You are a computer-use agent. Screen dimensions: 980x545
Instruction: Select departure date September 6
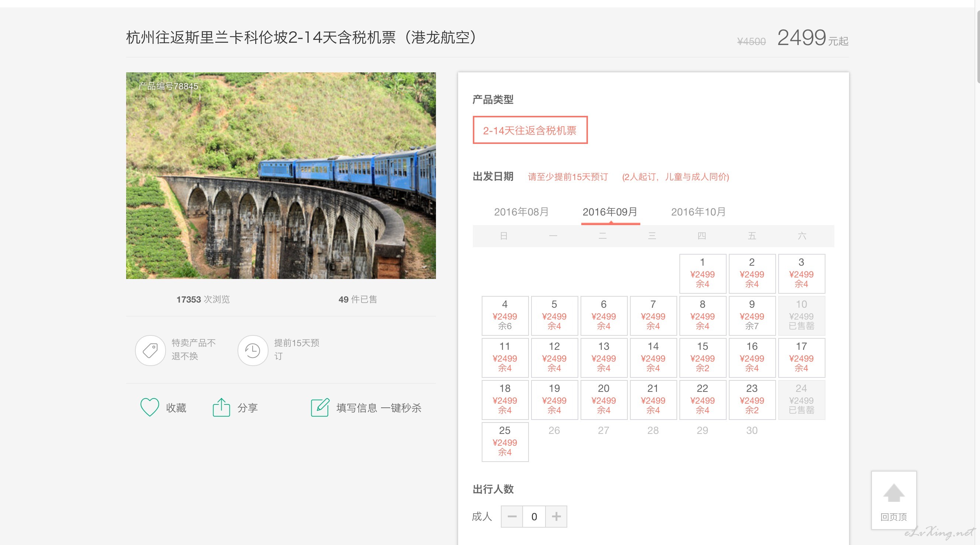604,315
